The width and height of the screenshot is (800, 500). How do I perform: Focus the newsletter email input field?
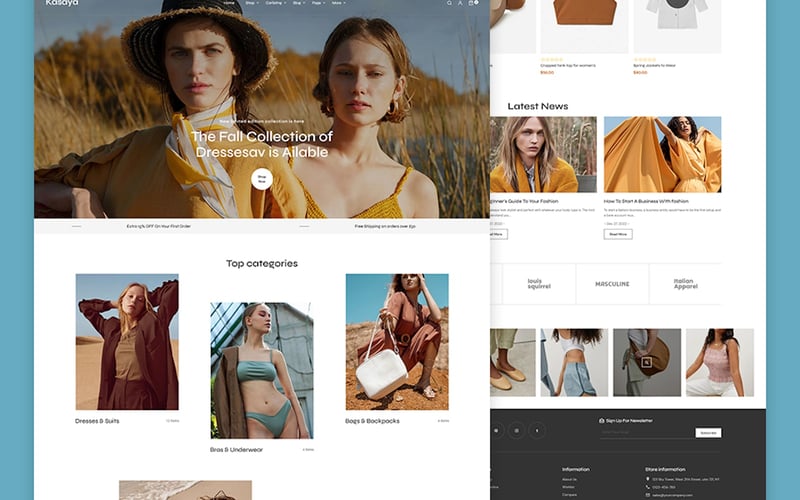click(x=647, y=432)
